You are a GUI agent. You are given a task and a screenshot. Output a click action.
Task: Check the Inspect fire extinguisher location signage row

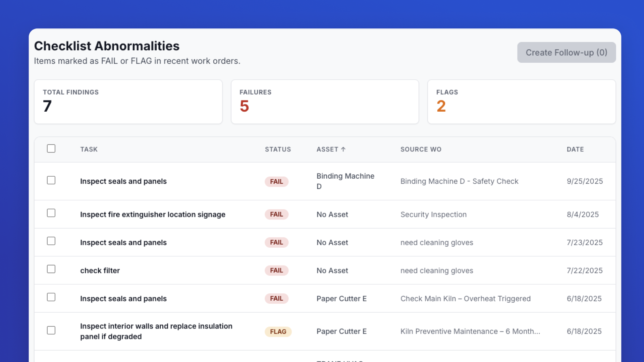[x=51, y=213]
